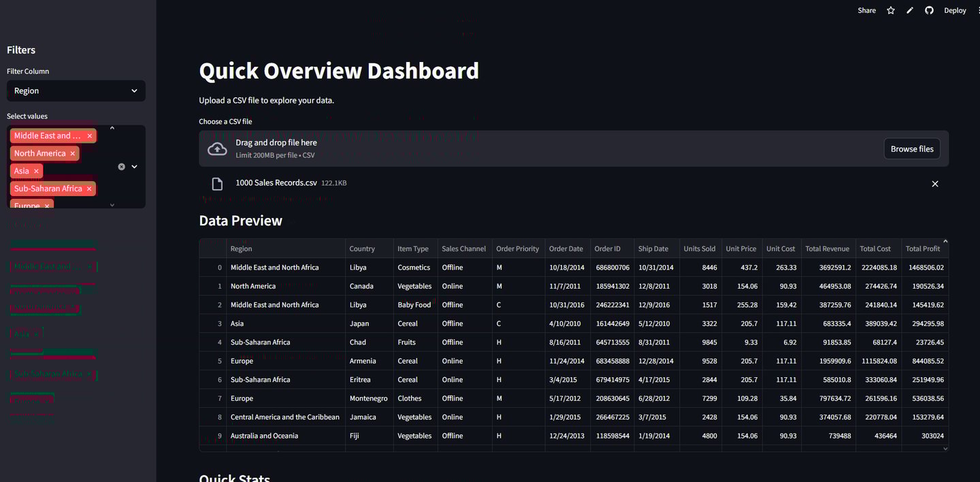
Task: Select the Fiji country cell
Action: click(x=370, y=436)
